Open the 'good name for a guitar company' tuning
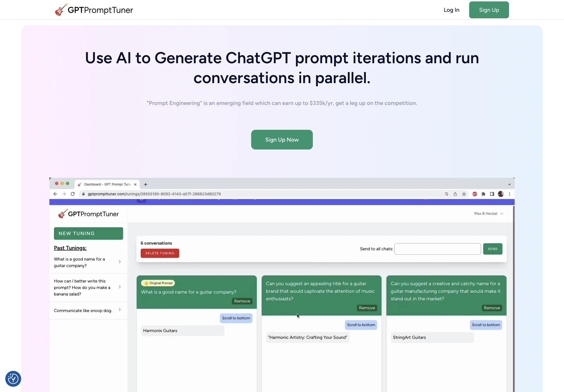The height and width of the screenshot is (392, 564). [x=79, y=262]
